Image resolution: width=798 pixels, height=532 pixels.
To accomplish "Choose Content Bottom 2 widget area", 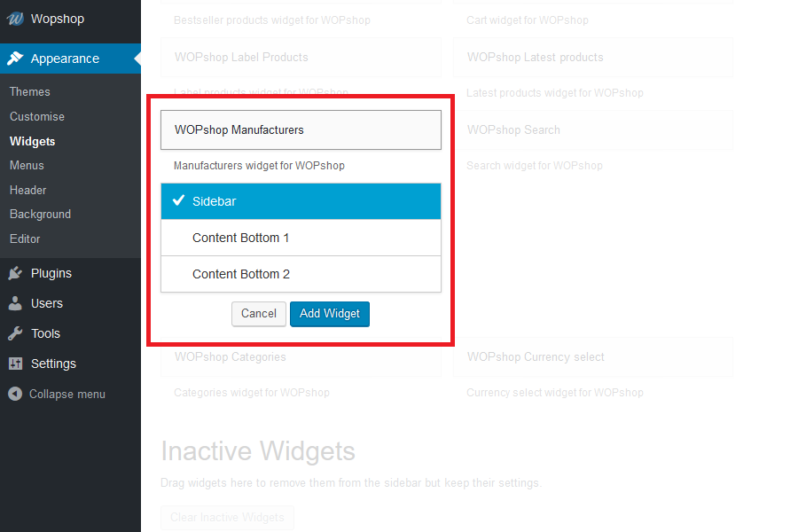I will click(301, 274).
